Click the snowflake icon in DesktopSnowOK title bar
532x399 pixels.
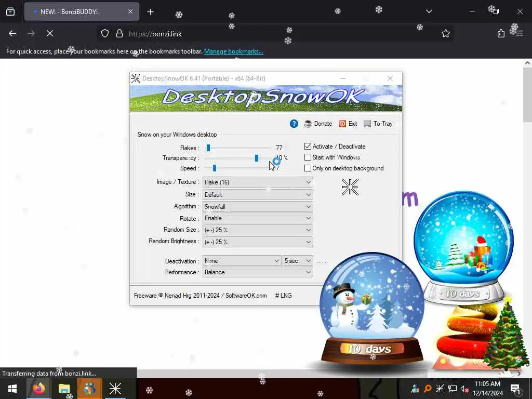(136, 78)
